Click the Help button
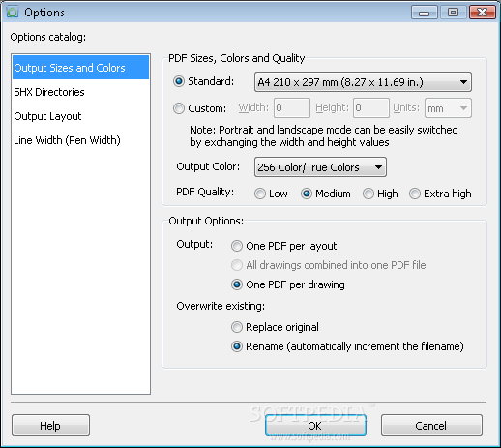This screenshot has width=501, height=448. pos(50,426)
